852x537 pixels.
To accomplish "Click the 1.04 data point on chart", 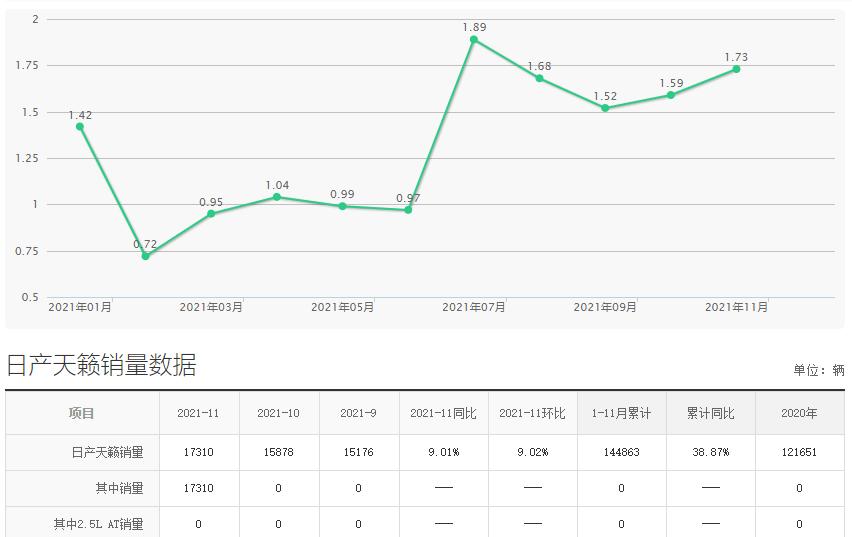I will pos(277,197).
